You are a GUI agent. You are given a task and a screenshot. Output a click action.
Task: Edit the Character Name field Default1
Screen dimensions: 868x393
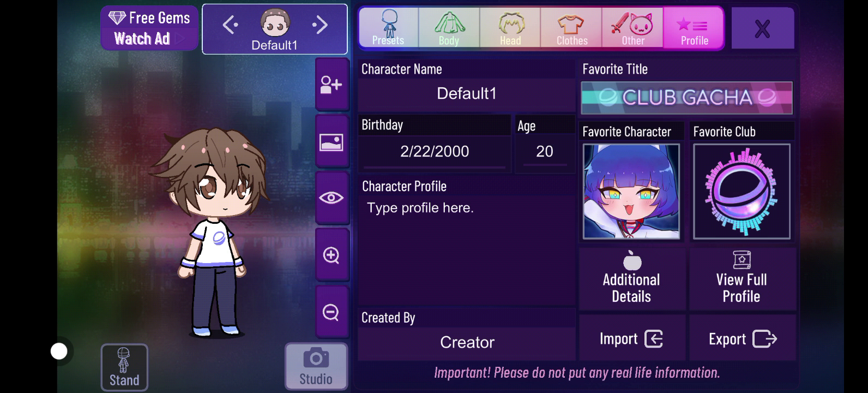(467, 94)
